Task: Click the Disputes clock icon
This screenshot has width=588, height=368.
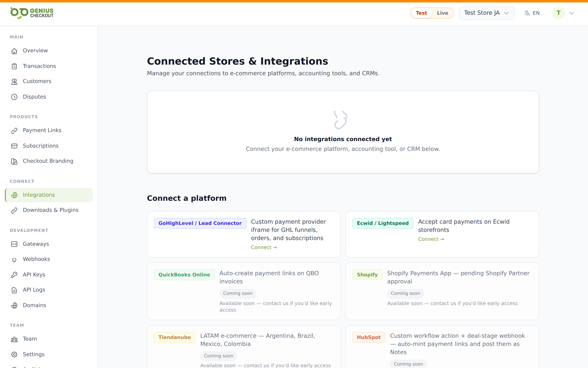Action: (14, 97)
